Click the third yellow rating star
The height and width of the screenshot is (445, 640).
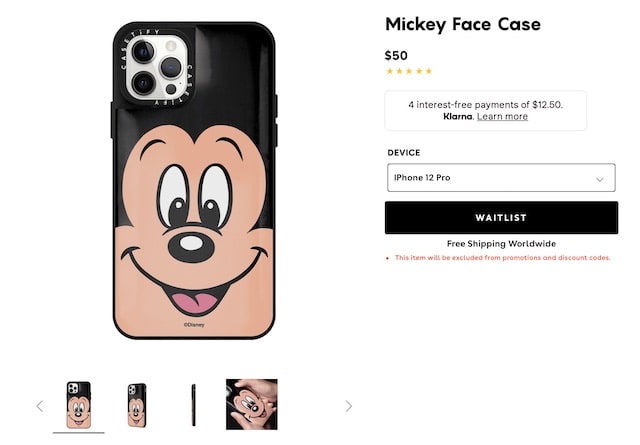coord(409,71)
